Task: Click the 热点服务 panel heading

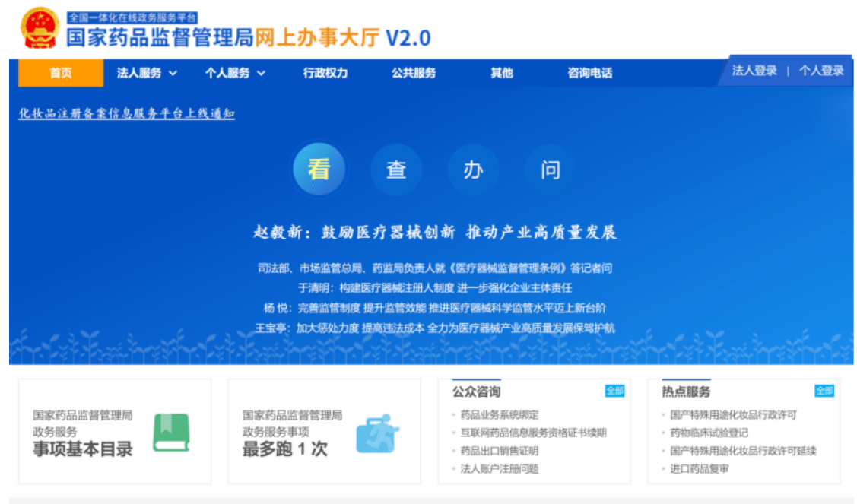Action: [686, 391]
